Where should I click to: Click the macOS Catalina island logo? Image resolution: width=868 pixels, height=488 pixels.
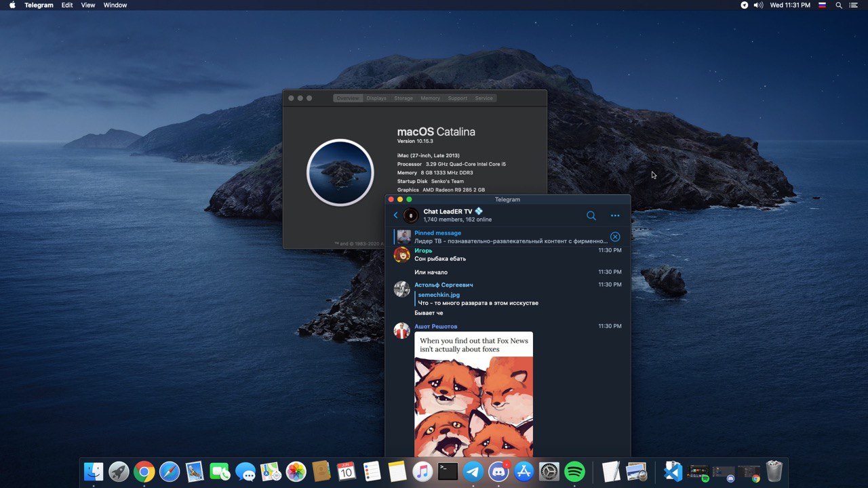[340, 172]
